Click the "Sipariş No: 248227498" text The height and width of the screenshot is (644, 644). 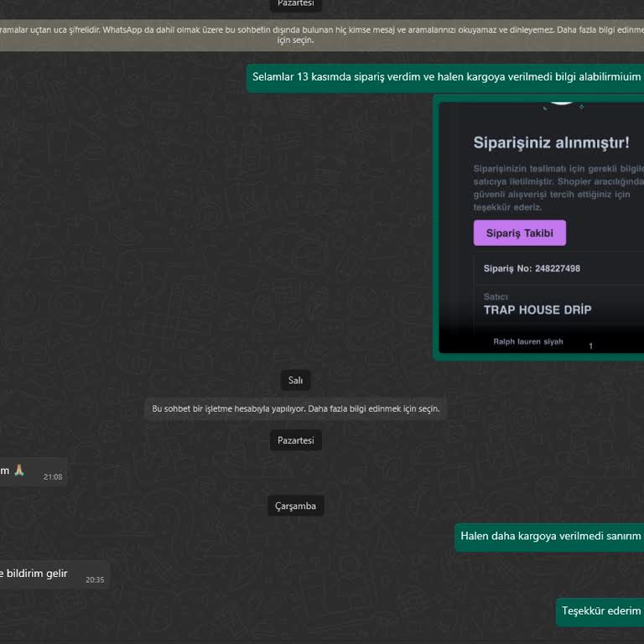click(532, 268)
